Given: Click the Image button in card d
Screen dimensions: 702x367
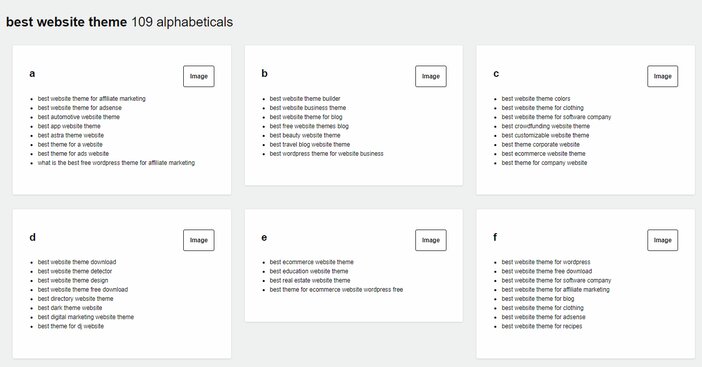Looking at the screenshot, I should click(199, 240).
